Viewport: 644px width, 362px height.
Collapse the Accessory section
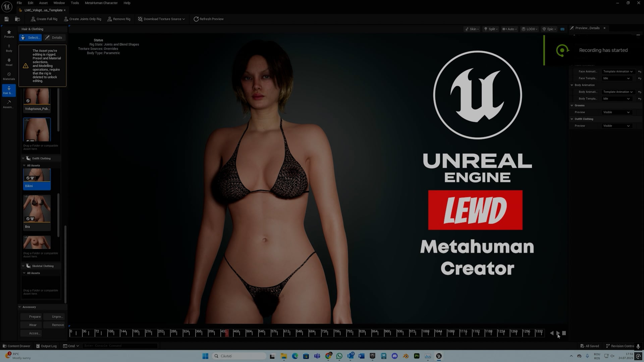pyautogui.click(x=19, y=307)
